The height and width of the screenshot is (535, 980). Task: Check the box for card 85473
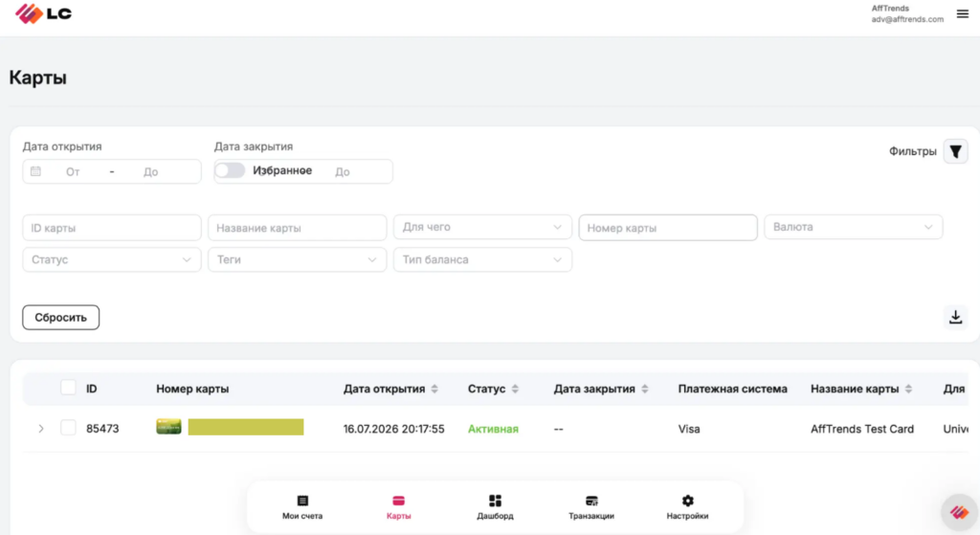(68, 428)
